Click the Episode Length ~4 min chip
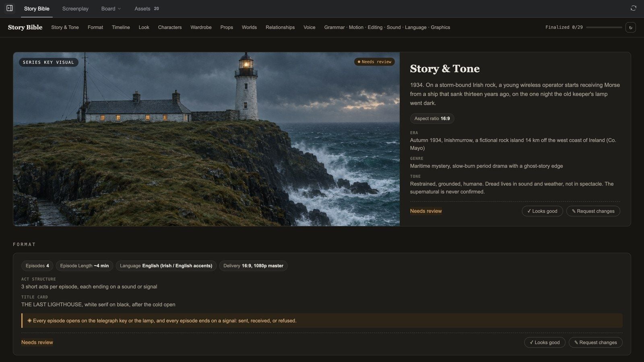Screen dimensions: 644x362 84,266
